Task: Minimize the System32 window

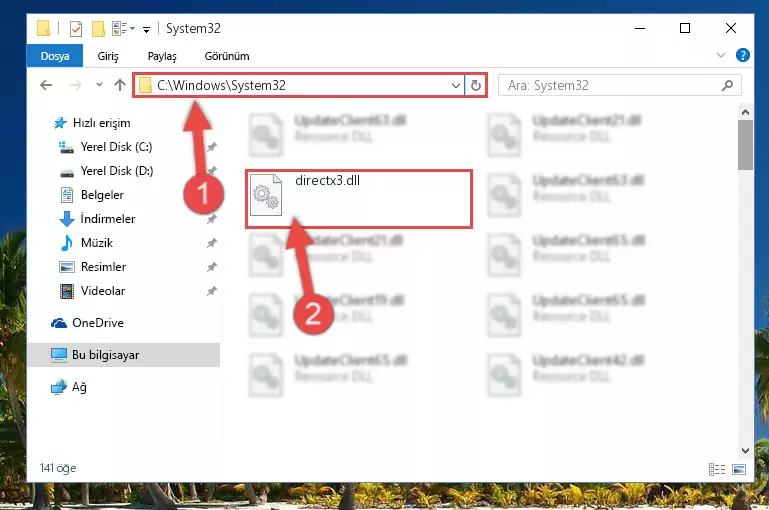Action: [x=640, y=28]
